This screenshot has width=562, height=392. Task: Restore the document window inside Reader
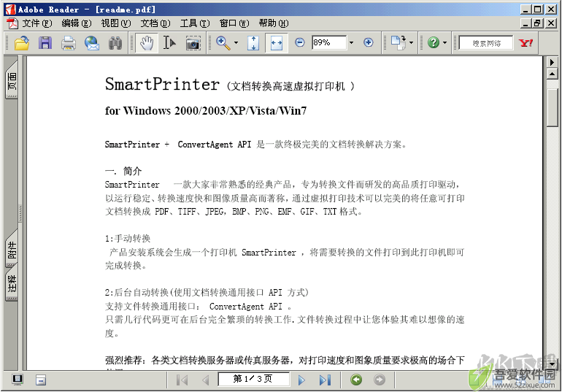[536, 23]
